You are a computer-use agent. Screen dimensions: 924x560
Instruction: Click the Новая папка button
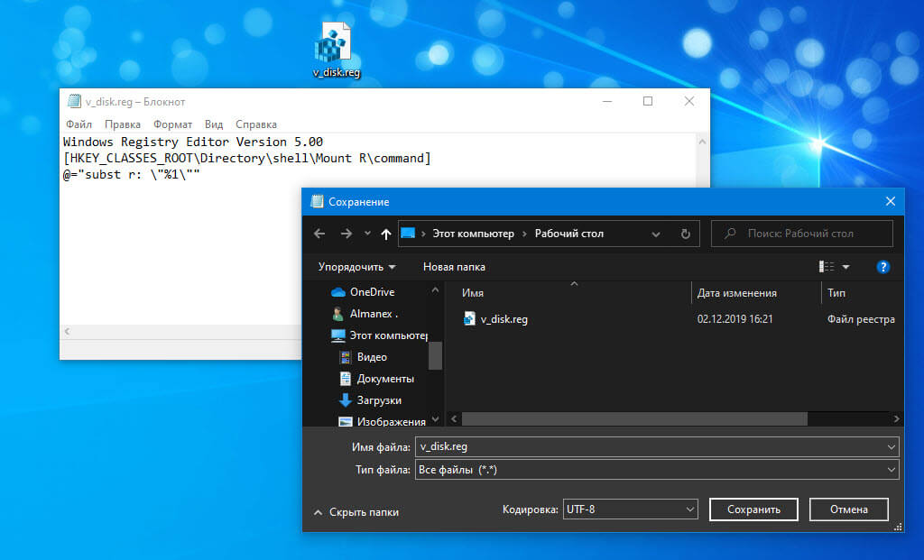point(455,267)
